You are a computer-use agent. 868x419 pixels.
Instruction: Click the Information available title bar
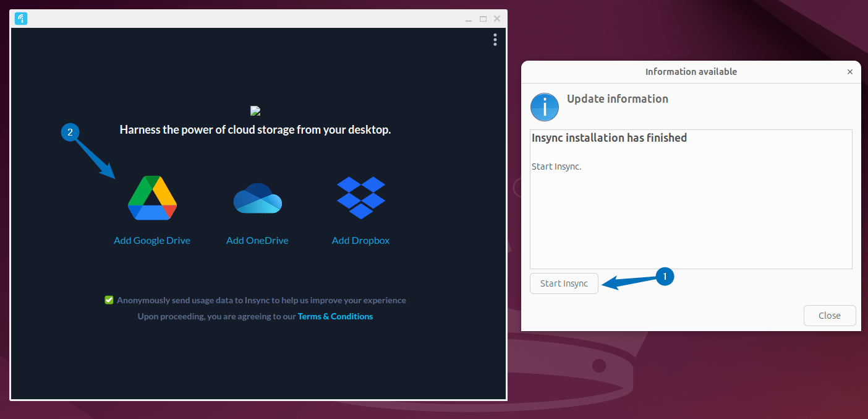(x=691, y=71)
